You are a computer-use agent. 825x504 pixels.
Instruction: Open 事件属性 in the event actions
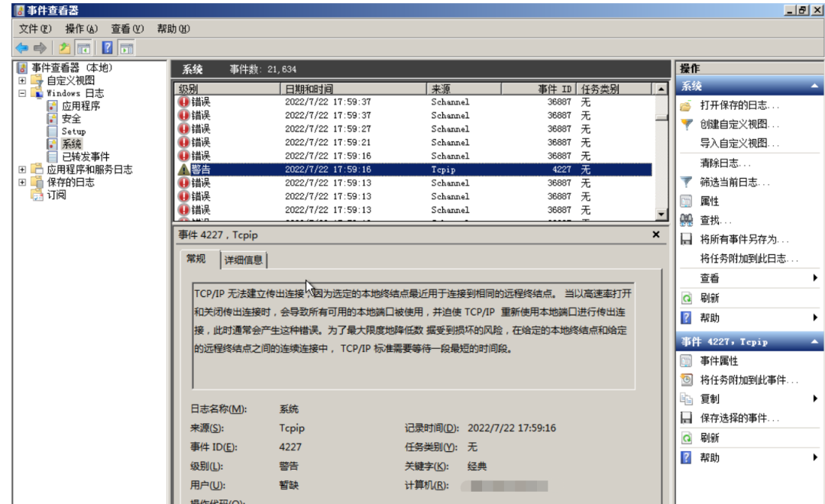[x=719, y=361]
